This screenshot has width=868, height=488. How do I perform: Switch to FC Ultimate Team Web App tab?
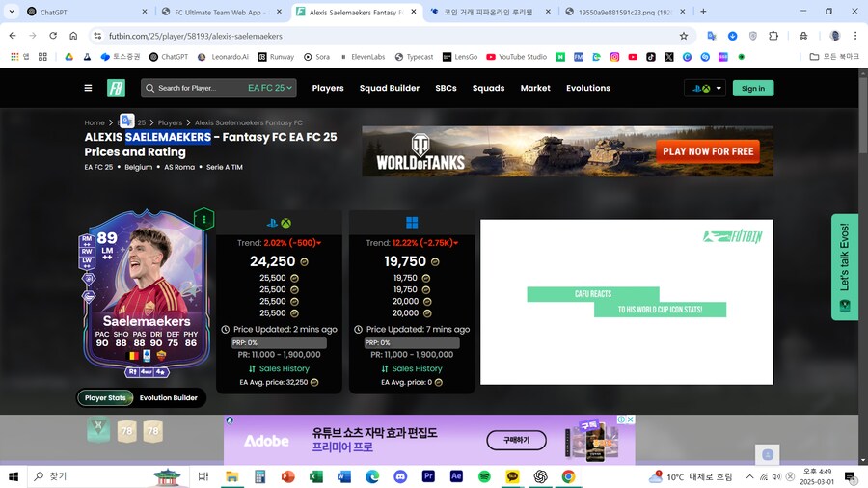pyautogui.click(x=222, y=12)
